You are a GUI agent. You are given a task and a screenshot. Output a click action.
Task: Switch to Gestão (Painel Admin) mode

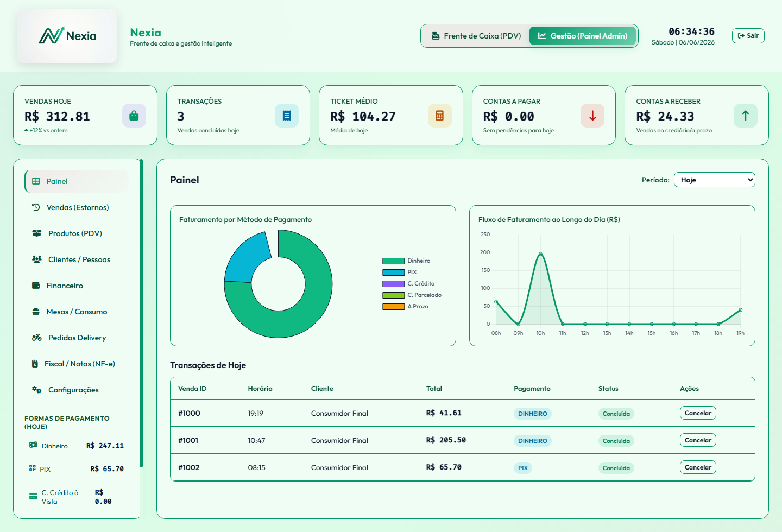coord(583,36)
